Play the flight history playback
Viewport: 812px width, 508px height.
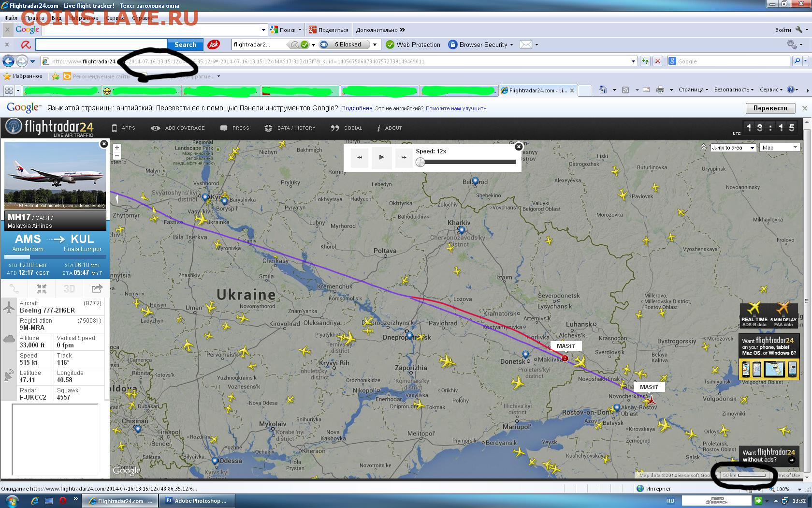coord(381,157)
